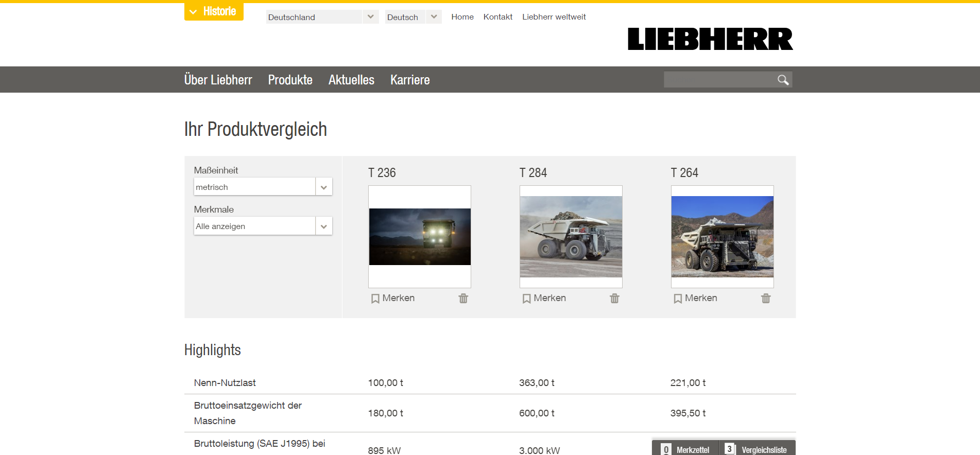Click the Highlights section heading
Screen dimensions: 980x455
[213, 350]
